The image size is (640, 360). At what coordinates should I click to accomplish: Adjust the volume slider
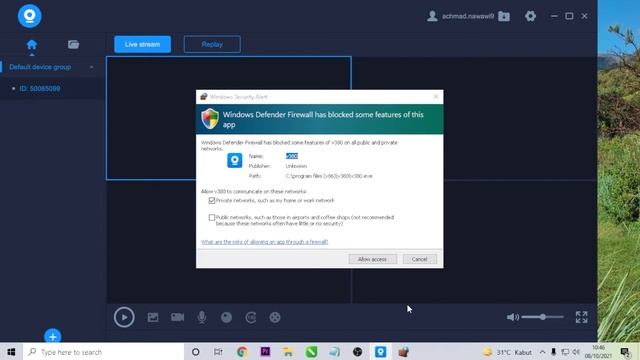point(542,317)
